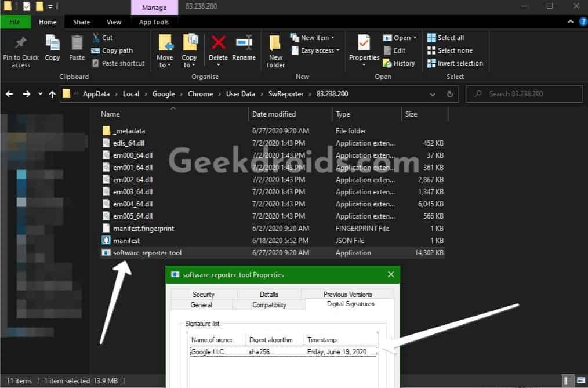Open address bar history dropdown

433,94
